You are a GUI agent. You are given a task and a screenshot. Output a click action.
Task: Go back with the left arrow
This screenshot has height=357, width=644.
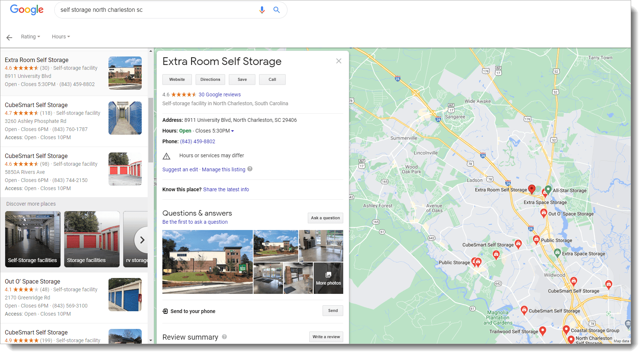9,37
